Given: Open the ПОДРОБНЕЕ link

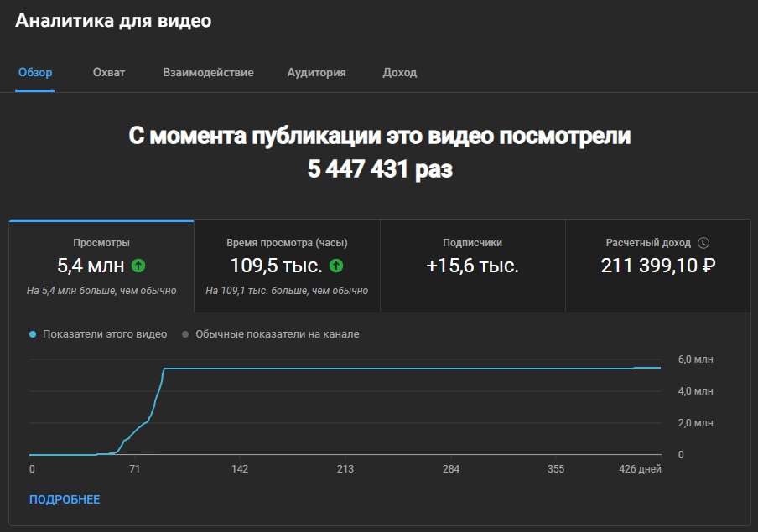Looking at the screenshot, I should tap(65, 500).
